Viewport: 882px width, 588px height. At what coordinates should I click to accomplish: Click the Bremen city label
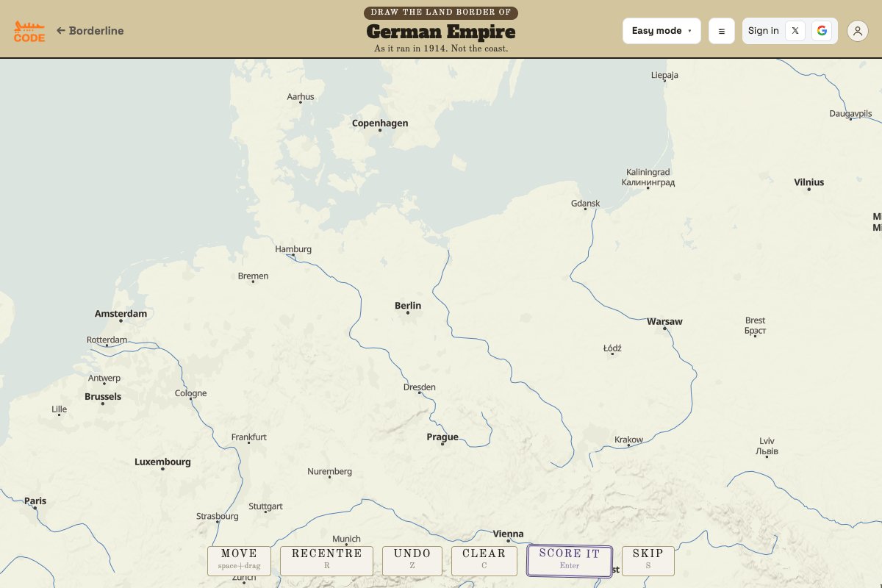(x=254, y=276)
